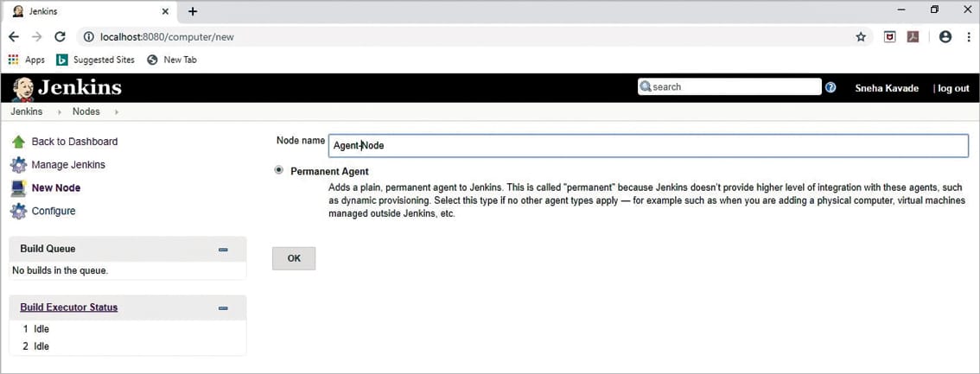Click the Node name input field
This screenshot has width=980, height=374.
[x=648, y=145]
